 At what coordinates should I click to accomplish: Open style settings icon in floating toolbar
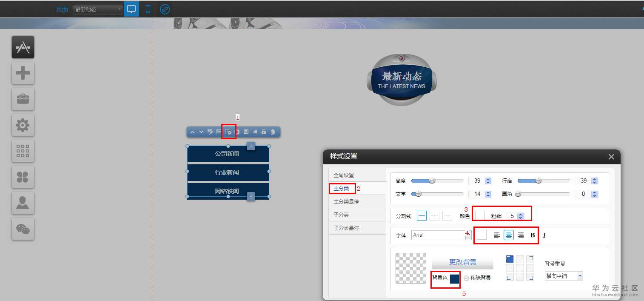coord(228,132)
